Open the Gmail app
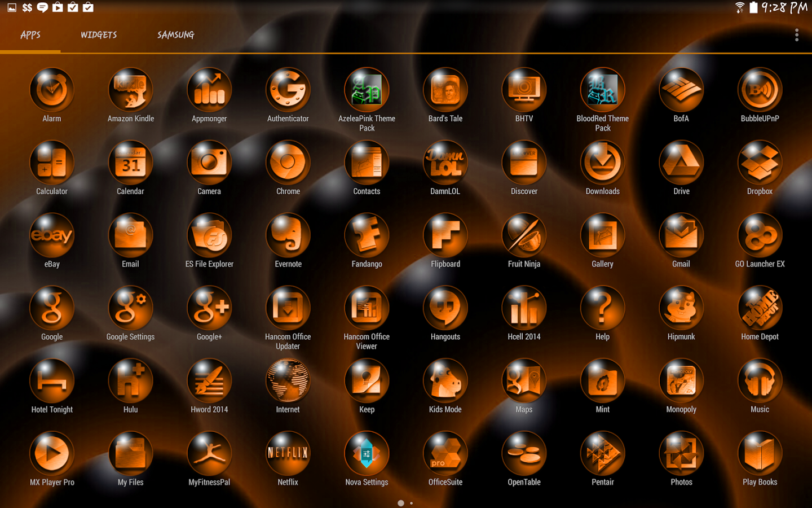Image resolution: width=812 pixels, height=508 pixels. [681, 235]
